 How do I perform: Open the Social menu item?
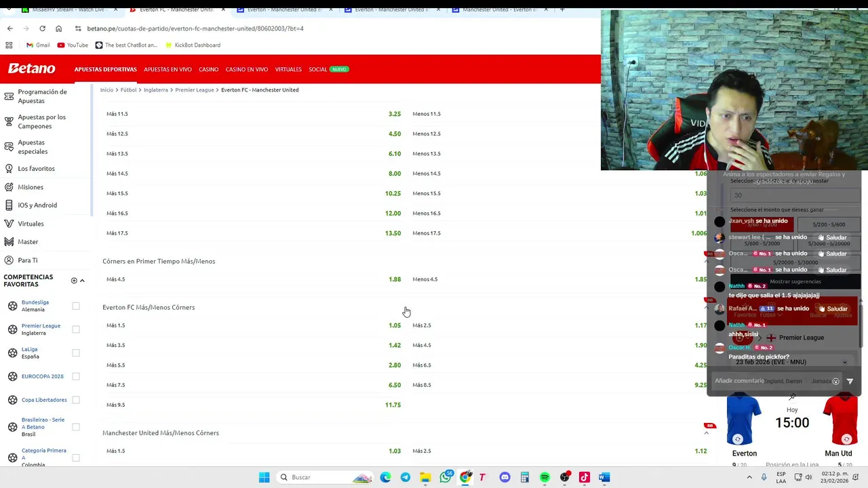click(317, 69)
